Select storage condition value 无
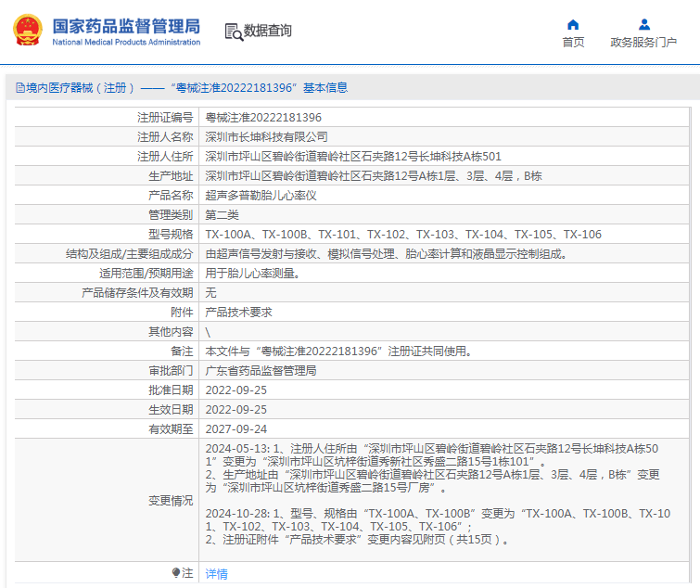The image size is (700, 588). (x=210, y=293)
